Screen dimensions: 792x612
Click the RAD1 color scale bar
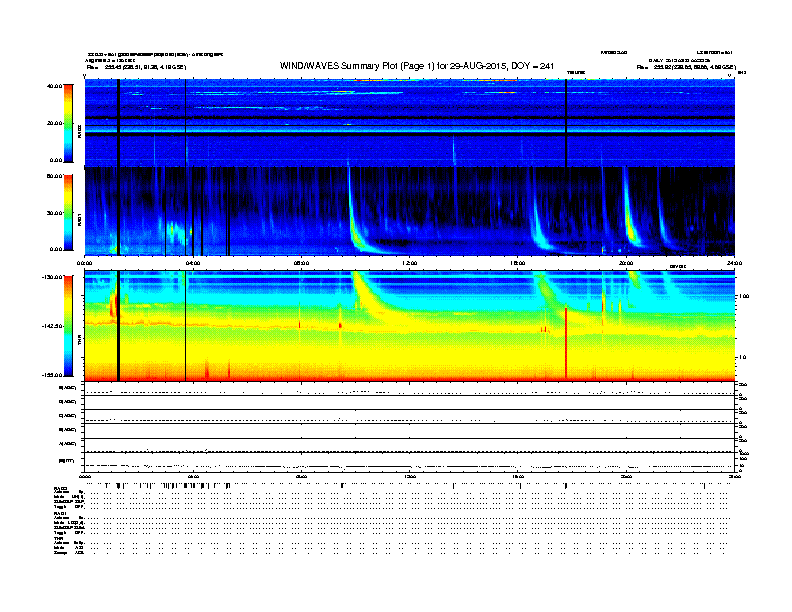(68, 212)
